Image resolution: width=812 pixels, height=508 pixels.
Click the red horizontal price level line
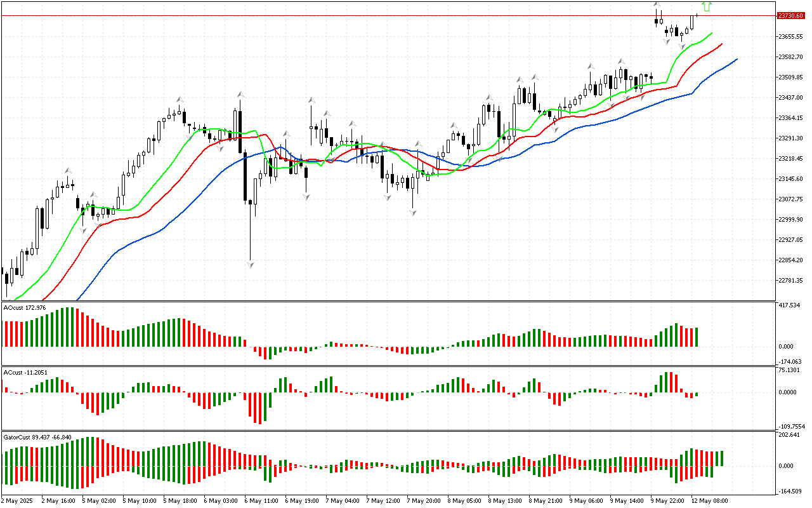[381, 15]
